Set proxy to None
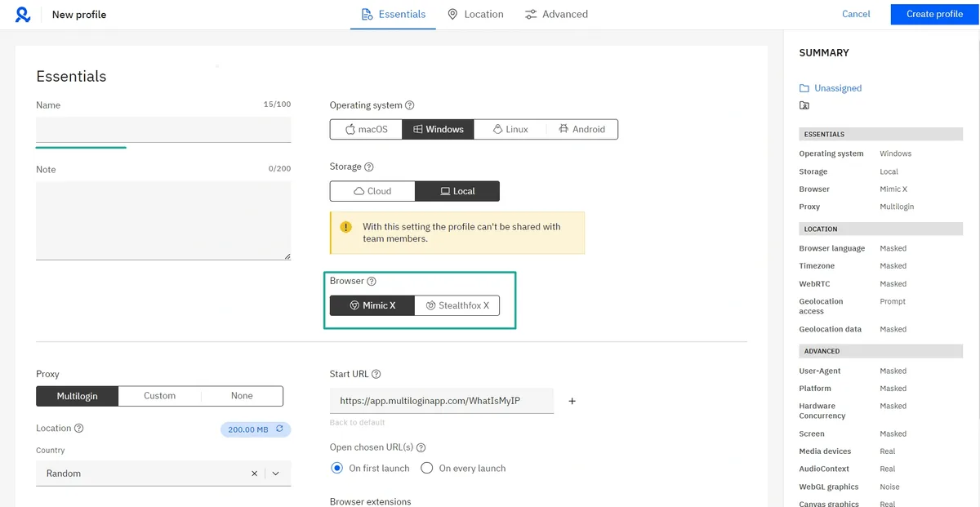The height and width of the screenshot is (507, 980). (242, 396)
